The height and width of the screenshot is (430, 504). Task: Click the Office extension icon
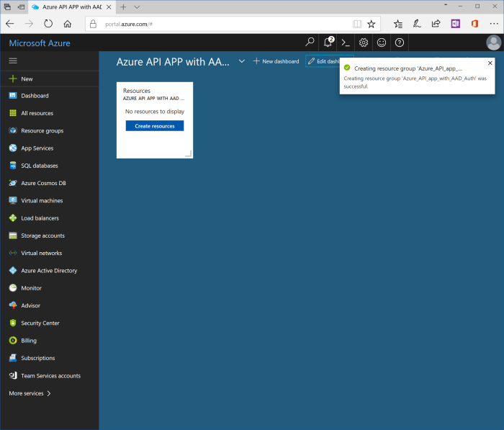click(474, 24)
